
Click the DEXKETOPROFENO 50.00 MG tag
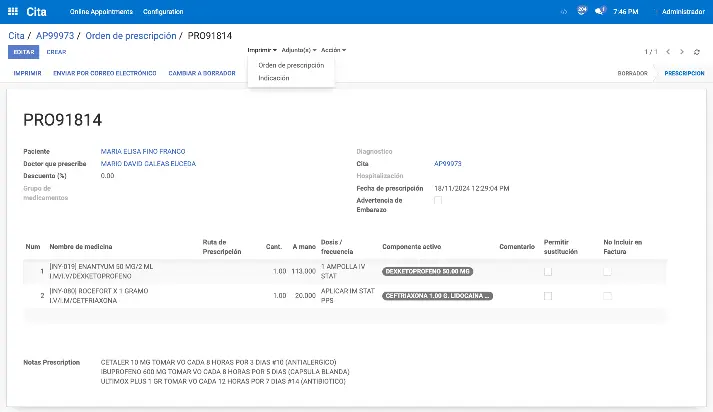[429, 271]
